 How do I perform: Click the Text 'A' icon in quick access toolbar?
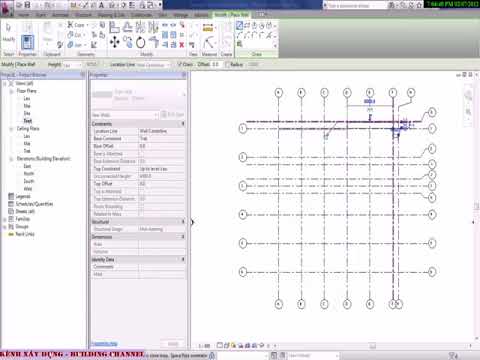[101, 5]
